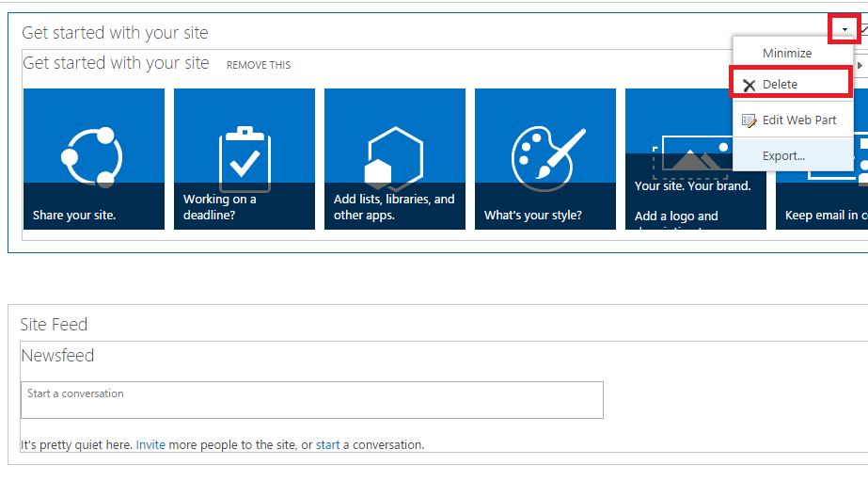The image size is (868, 481).
Task: Click the clipboard checkmark deadline icon
Action: 245,160
